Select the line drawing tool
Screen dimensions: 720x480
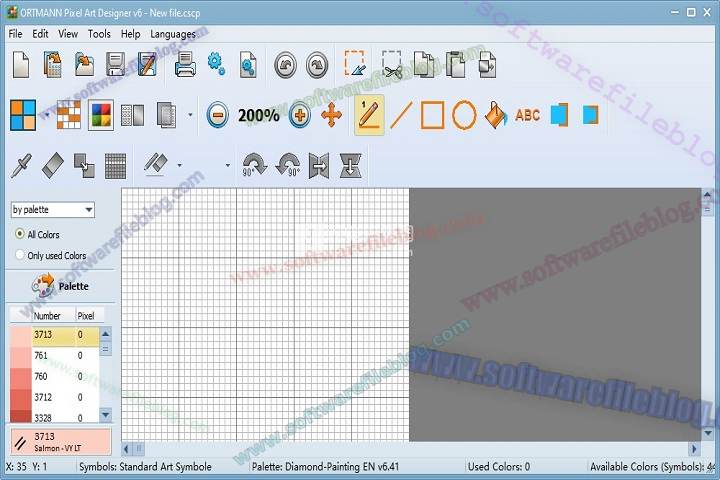click(x=401, y=115)
